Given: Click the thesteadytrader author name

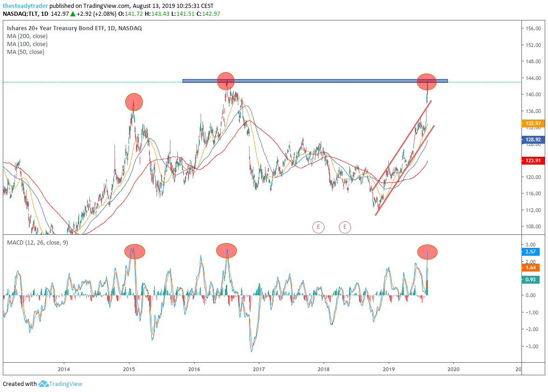Looking at the screenshot, I should 26,6.
